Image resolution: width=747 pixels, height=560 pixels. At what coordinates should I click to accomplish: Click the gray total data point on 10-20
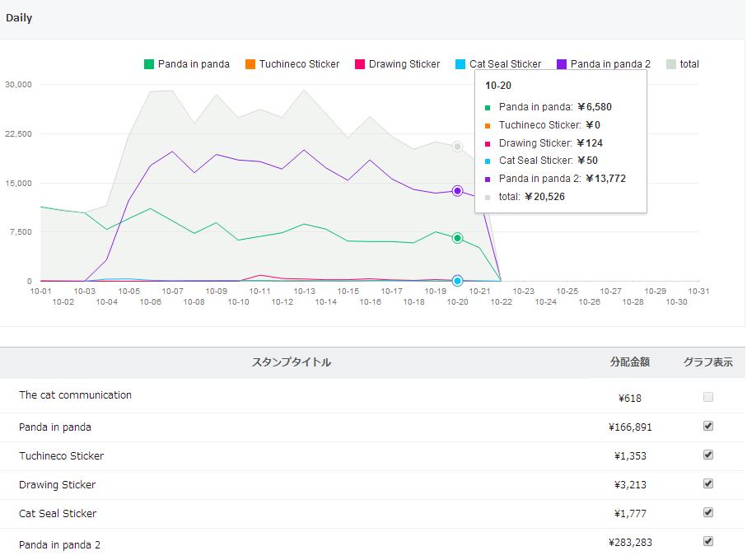click(x=457, y=147)
